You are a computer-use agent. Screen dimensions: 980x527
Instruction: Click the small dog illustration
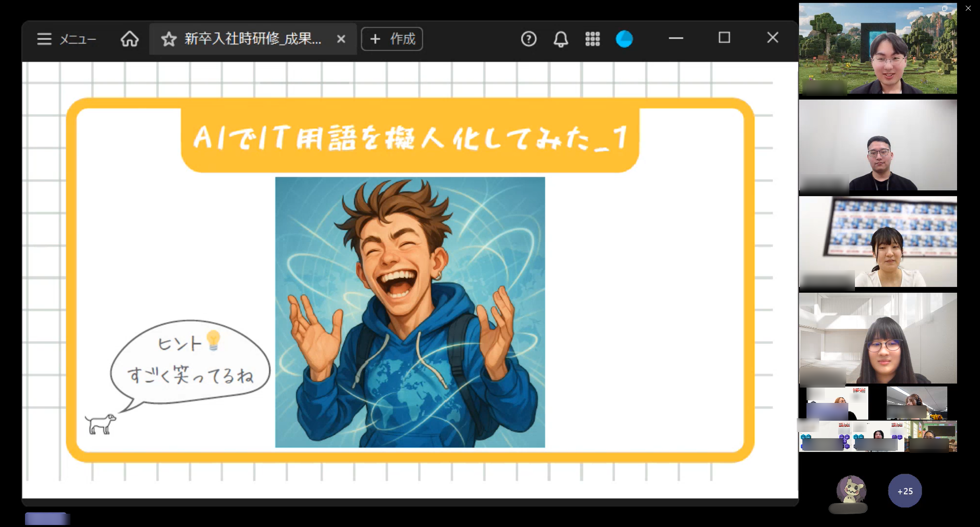(101, 424)
